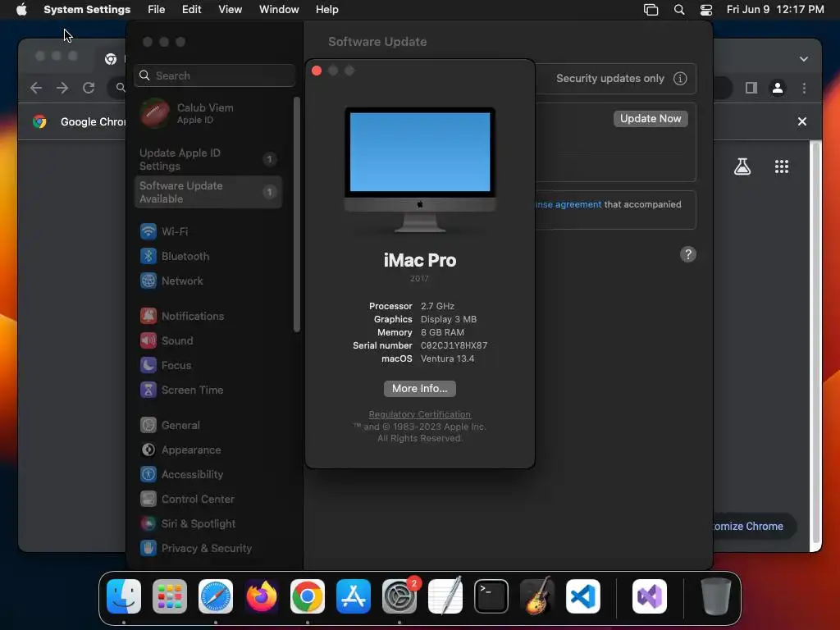This screenshot has height=630, width=840.
Task: Click the license agreement link
Action: (x=568, y=204)
